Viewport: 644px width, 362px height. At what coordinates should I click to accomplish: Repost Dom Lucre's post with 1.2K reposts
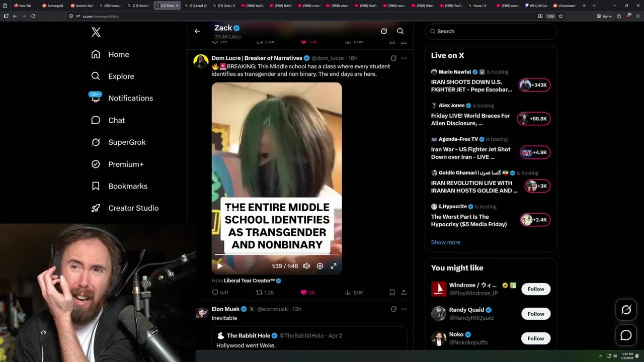[265, 293]
